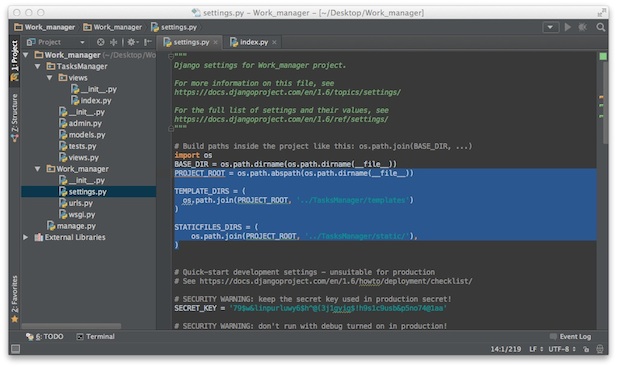Collapse the TasksManager folder

coord(38,66)
